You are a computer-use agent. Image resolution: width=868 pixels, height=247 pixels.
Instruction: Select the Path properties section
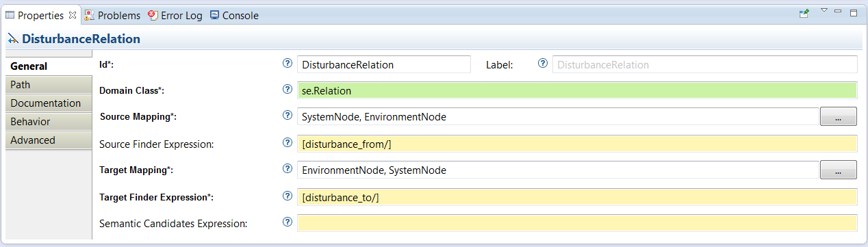[x=48, y=85]
